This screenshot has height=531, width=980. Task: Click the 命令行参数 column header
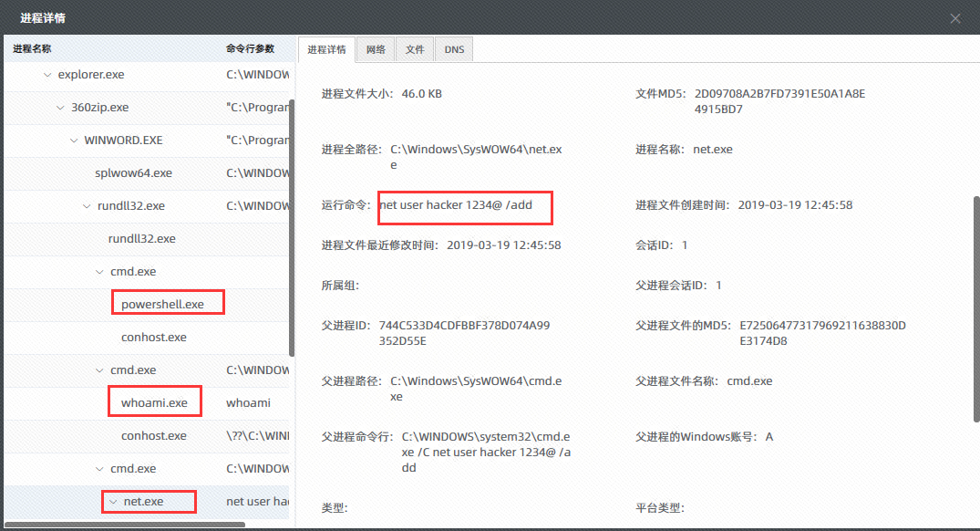250,48
